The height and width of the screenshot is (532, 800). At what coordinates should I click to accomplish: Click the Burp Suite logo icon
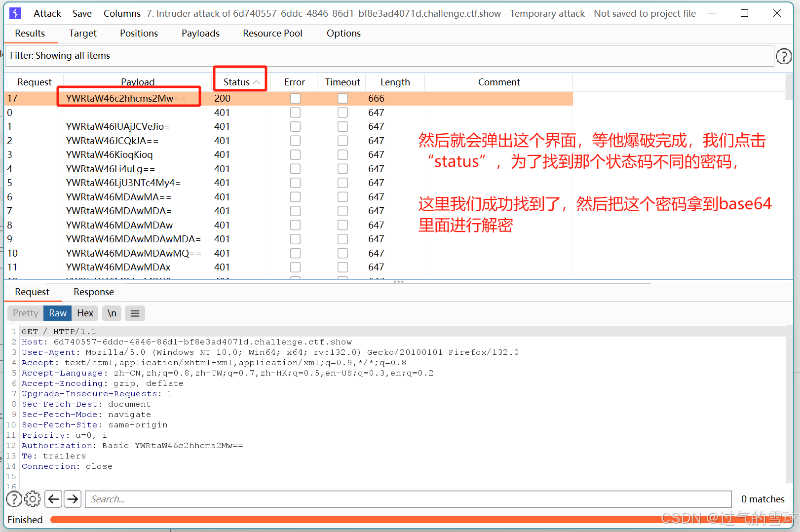[x=15, y=13]
